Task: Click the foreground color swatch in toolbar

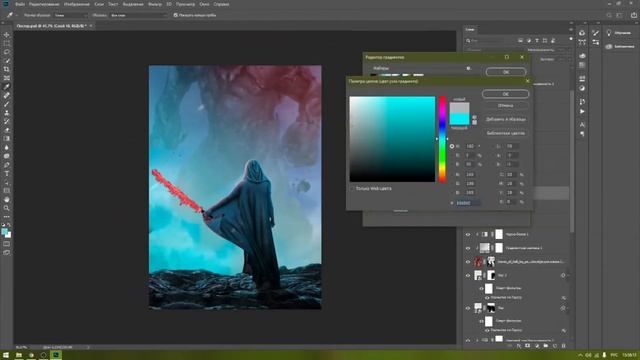Action: coord(4,232)
